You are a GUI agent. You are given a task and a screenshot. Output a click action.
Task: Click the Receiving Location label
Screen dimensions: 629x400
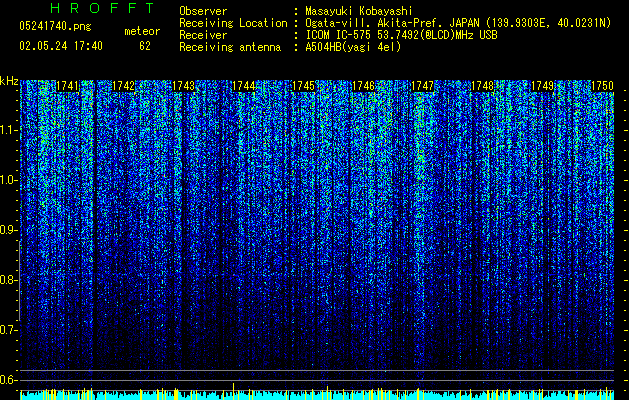233,23
